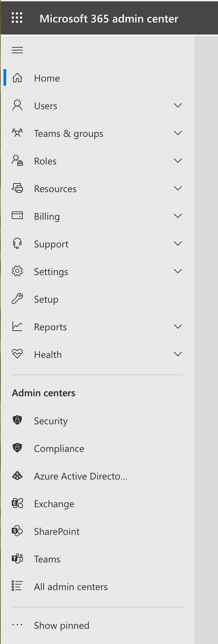Click the Microsoft 365 admin center title

coord(109,18)
